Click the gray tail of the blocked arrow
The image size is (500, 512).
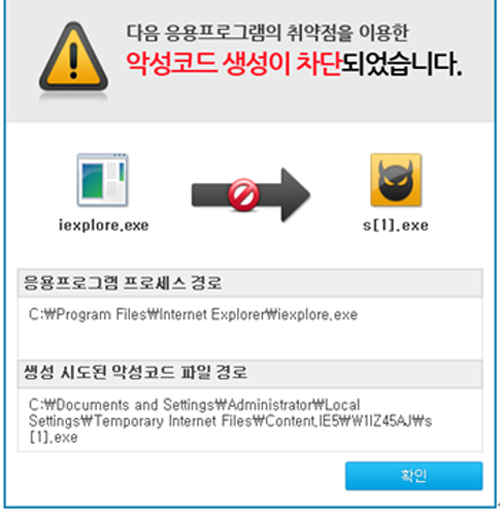[x=210, y=195]
